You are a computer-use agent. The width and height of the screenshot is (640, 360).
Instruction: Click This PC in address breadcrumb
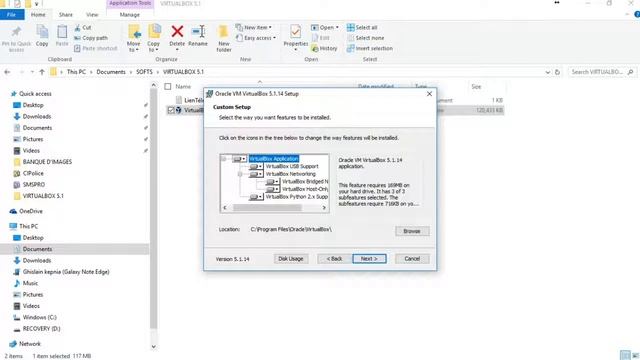pos(76,72)
